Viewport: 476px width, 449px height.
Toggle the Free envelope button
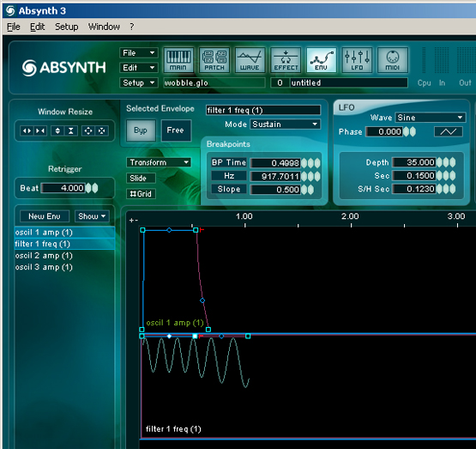click(176, 130)
